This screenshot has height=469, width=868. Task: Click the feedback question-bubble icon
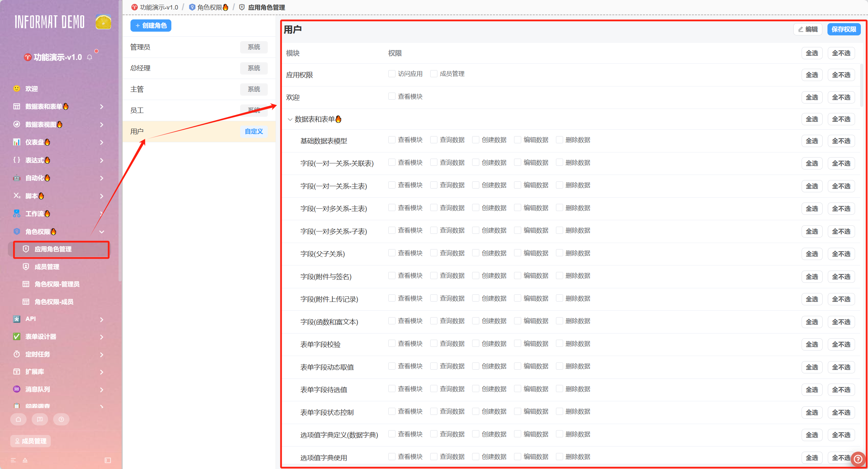[40, 419]
